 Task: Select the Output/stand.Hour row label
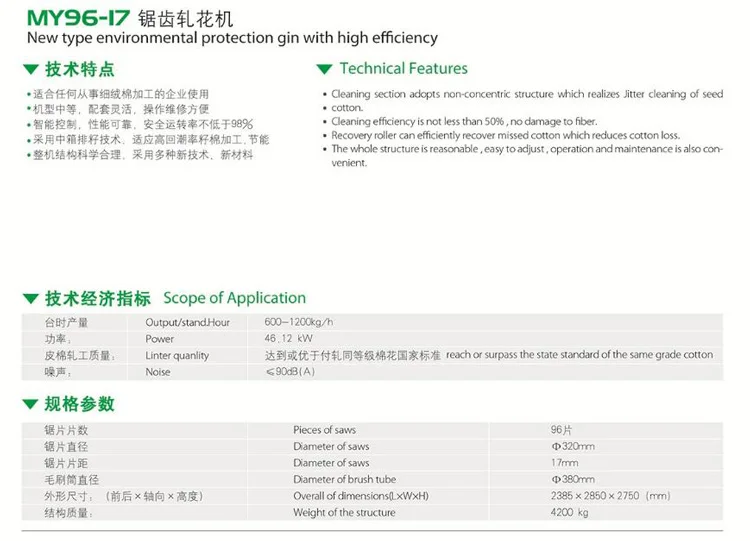pos(187,323)
